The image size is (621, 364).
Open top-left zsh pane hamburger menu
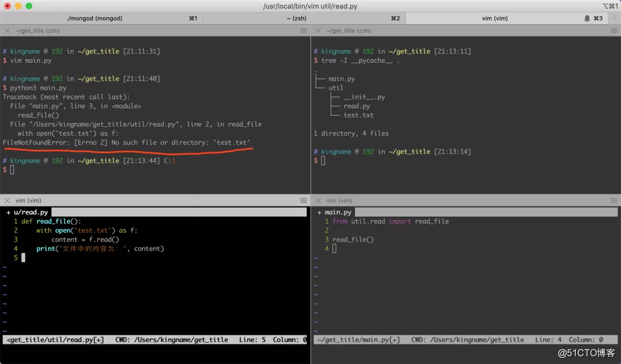(303, 30)
